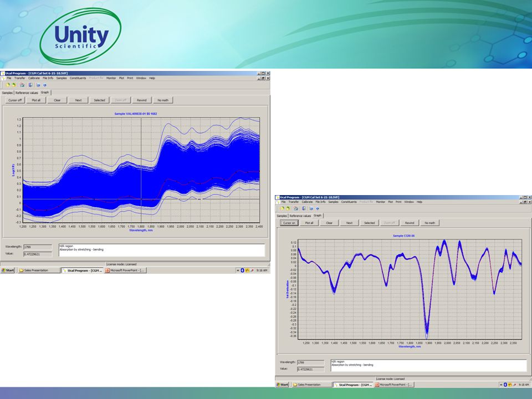
Task: Open the Help menu in 1st Derivative window
Action: (420, 202)
